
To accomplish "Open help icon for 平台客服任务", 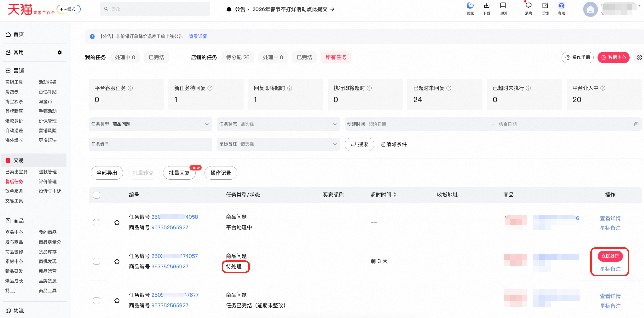I will tap(130, 88).
